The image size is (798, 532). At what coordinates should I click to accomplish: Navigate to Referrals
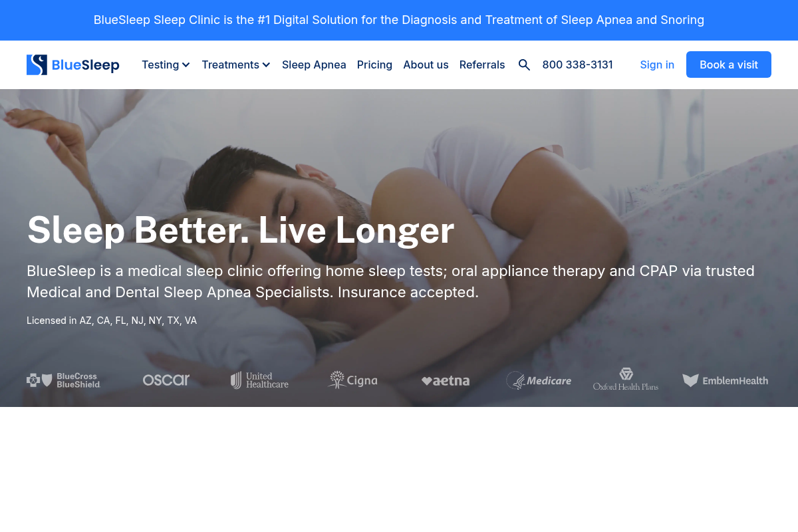tap(482, 65)
